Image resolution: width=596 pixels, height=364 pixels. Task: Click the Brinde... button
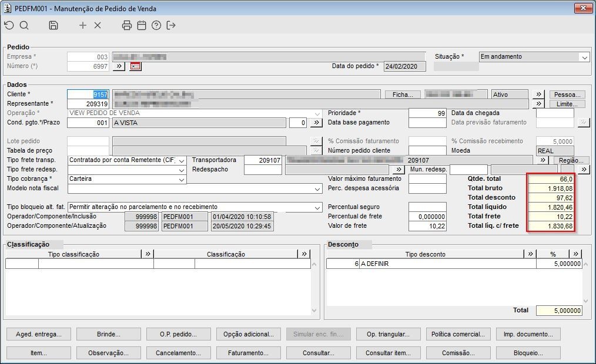point(109,334)
